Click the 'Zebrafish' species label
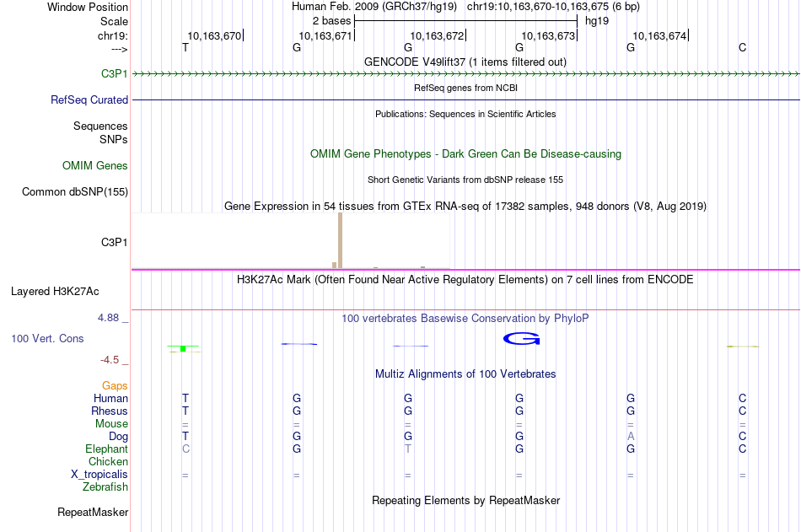The width and height of the screenshot is (801, 532). (x=105, y=486)
